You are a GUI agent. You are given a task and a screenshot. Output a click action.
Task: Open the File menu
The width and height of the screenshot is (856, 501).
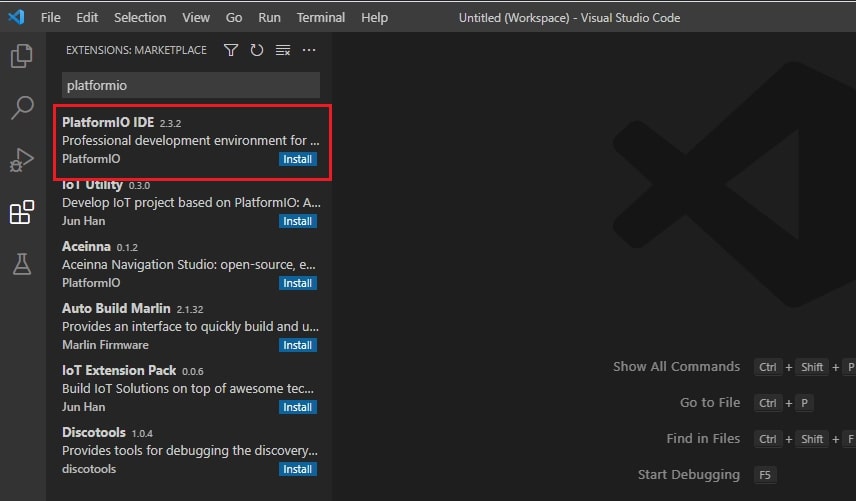click(51, 17)
